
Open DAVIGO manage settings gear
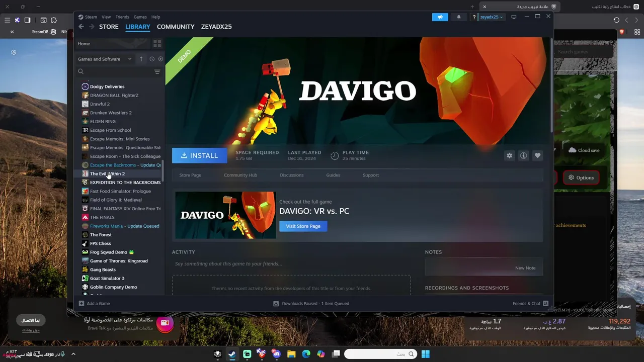(509, 156)
